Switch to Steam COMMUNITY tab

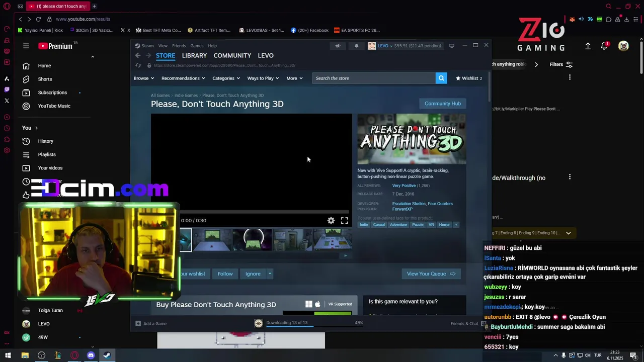(232, 55)
